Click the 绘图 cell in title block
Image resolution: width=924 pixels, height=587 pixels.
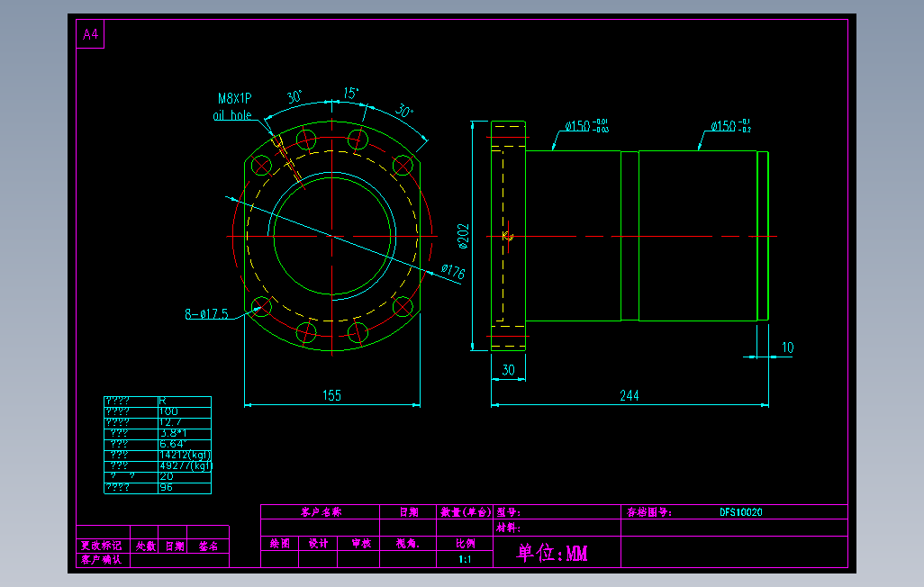(x=280, y=544)
